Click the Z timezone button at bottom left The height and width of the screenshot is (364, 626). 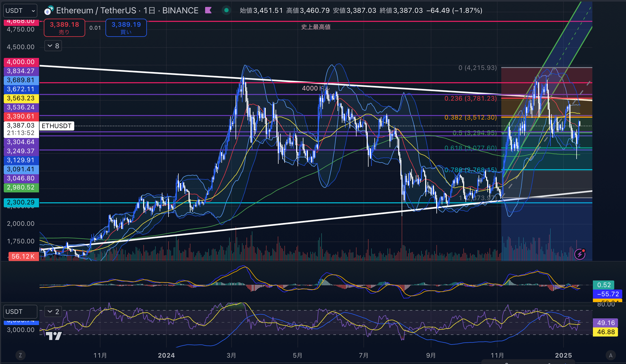point(20,355)
